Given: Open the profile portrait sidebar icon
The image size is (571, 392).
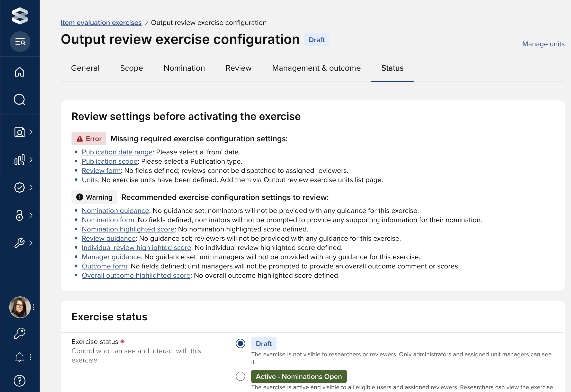Looking at the screenshot, I should 20,132.
